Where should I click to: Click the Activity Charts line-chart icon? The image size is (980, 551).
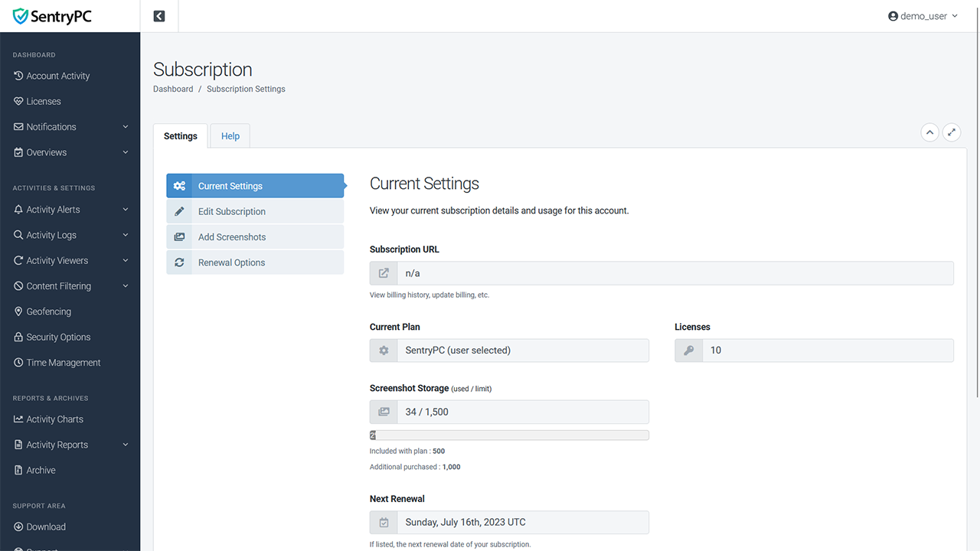point(18,419)
